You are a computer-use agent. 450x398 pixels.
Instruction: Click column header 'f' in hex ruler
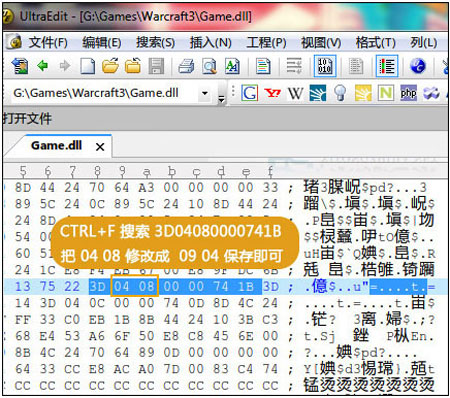[x=270, y=171]
